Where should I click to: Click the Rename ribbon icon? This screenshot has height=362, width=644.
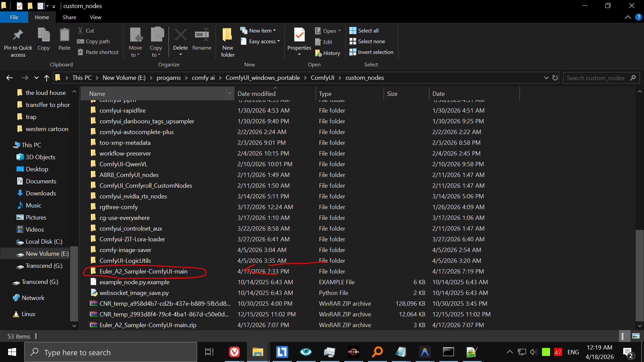(x=202, y=35)
